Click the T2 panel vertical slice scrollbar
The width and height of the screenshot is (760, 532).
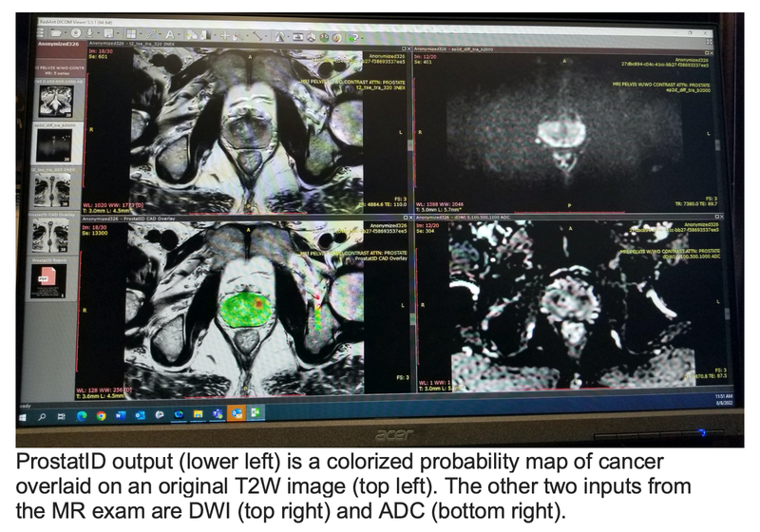click(411, 145)
